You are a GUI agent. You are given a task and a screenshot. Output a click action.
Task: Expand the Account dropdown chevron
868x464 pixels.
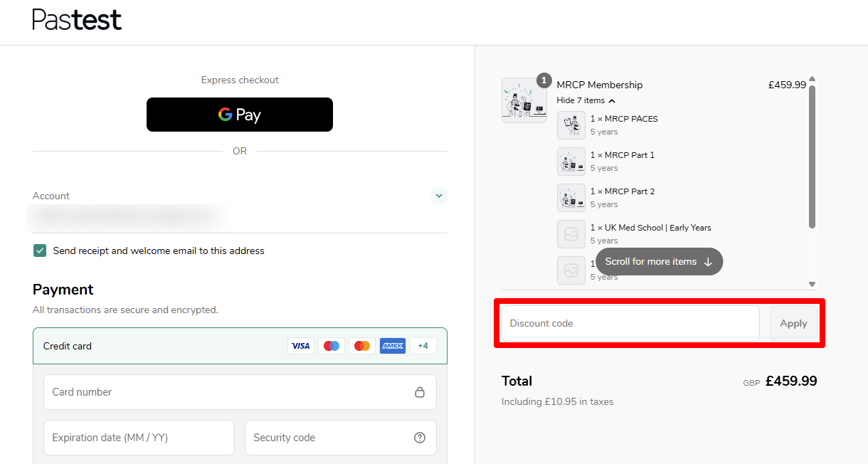pyautogui.click(x=439, y=196)
